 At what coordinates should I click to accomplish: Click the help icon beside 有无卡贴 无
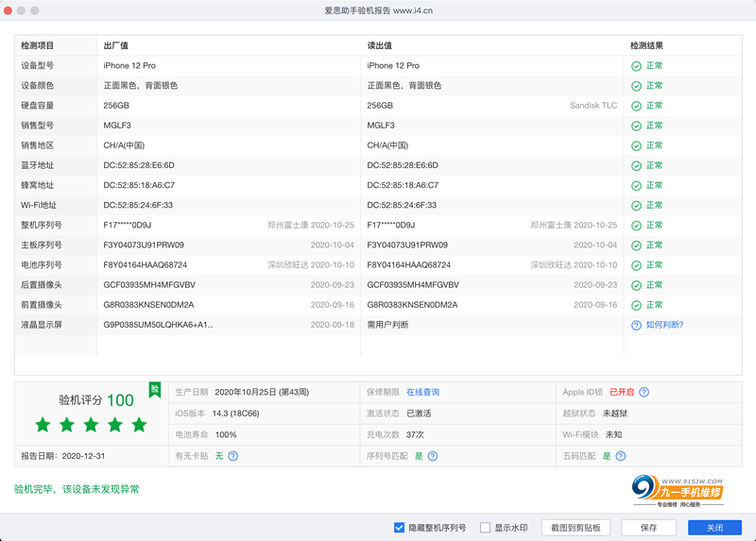pyautogui.click(x=232, y=456)
